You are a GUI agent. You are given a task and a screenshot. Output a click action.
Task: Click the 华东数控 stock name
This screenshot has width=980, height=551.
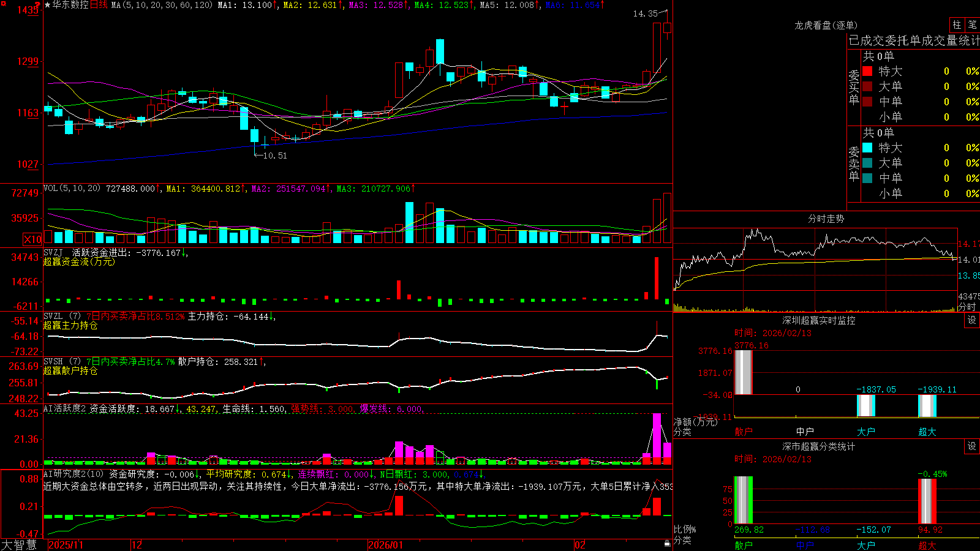[70, 5]
